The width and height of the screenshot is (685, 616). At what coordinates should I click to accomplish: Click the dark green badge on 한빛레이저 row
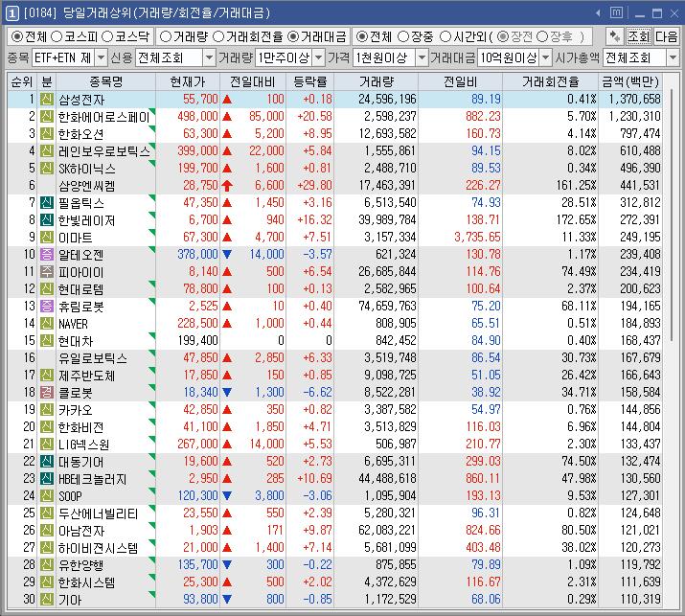(47, 219)
